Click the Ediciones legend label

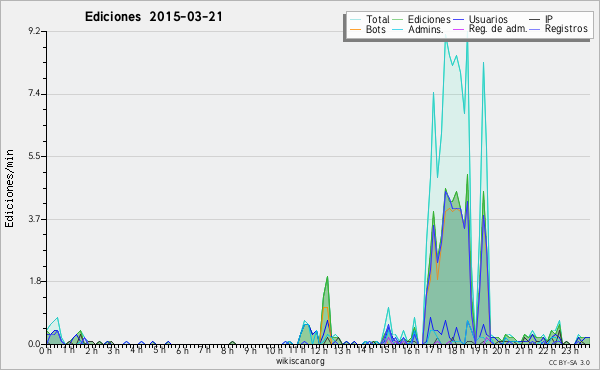(429, 19)
